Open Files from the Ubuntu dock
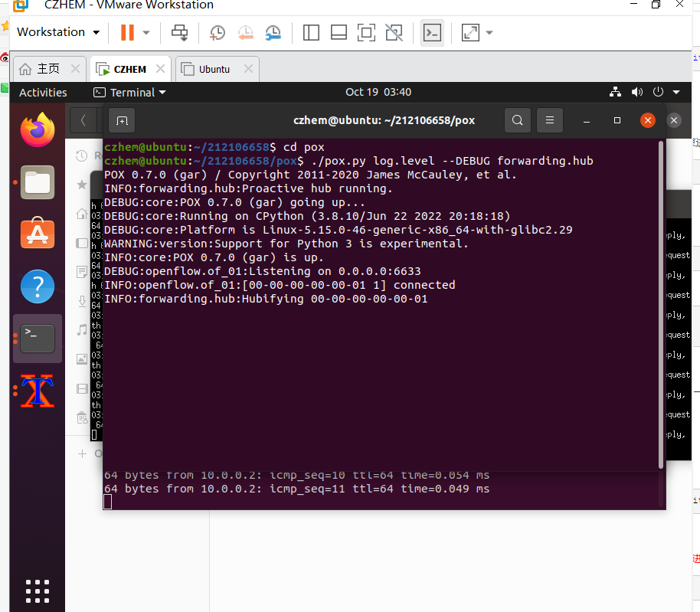Viewport: 700px width, 612px height. click(38, 182)
